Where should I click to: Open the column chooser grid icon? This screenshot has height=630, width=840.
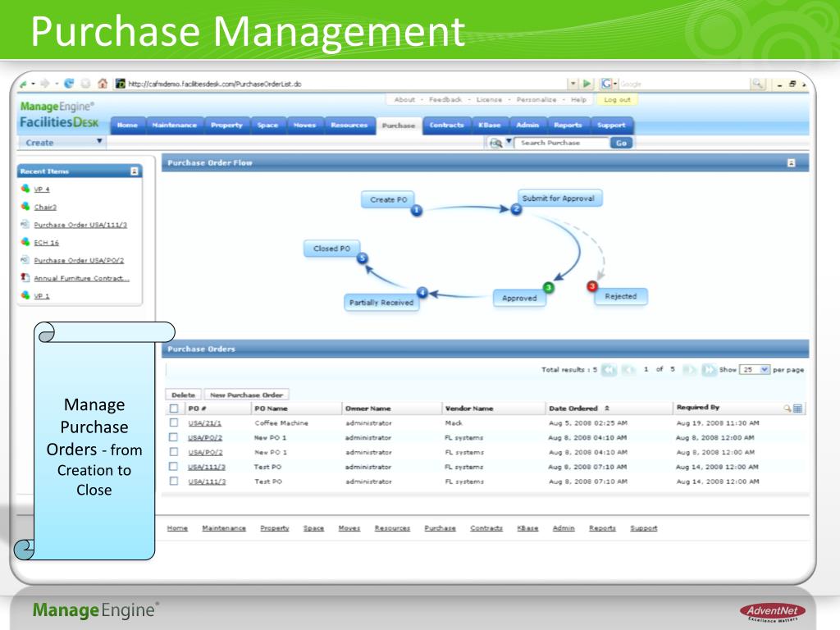point(797,409)
